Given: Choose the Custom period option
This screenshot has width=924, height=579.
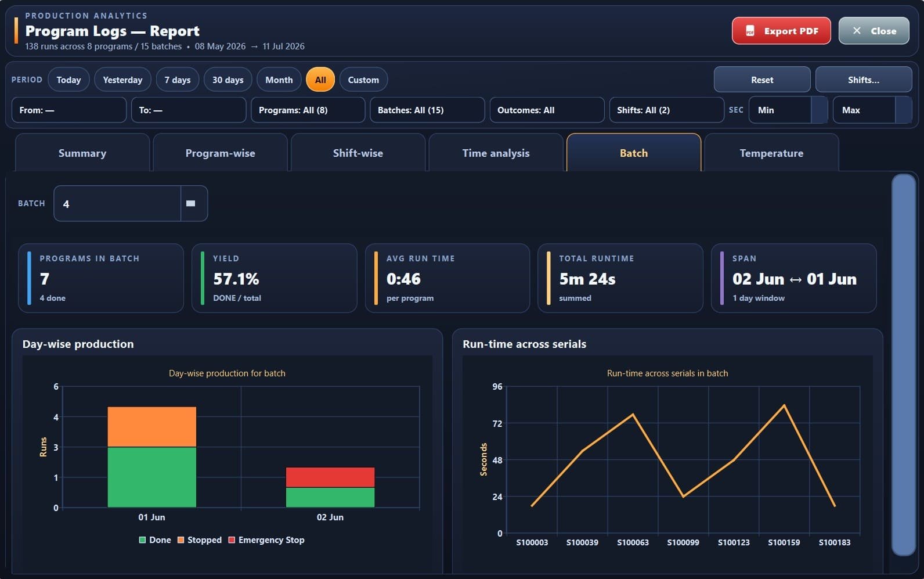Looking at the screenshot, I should pos(363,80).
